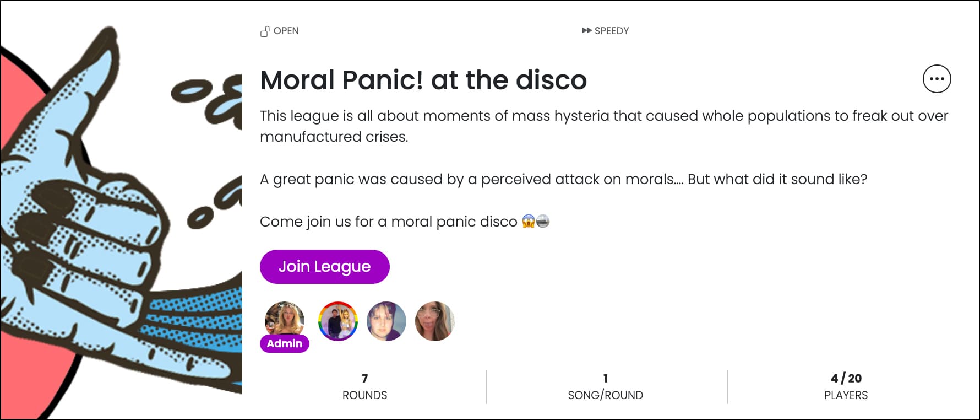The image size is (980, 420).
Task: Click the screaming face emoji
Action: coord(529,222)
